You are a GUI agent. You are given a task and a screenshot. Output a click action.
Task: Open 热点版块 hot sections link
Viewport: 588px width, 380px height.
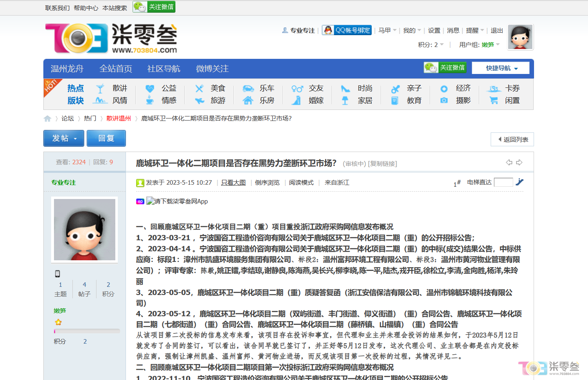pos(76,94)
